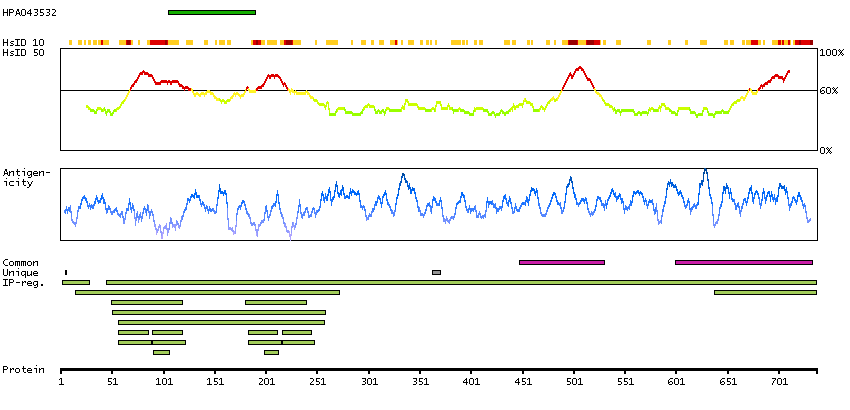Click the Common row label

(20, 262)
